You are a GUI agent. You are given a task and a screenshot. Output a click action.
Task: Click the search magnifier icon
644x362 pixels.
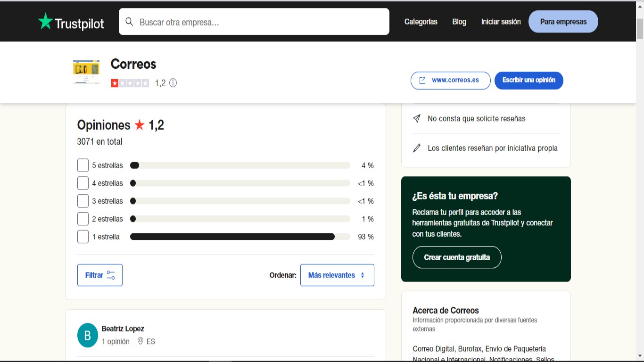pyautogui.click(x=129, y=22)
